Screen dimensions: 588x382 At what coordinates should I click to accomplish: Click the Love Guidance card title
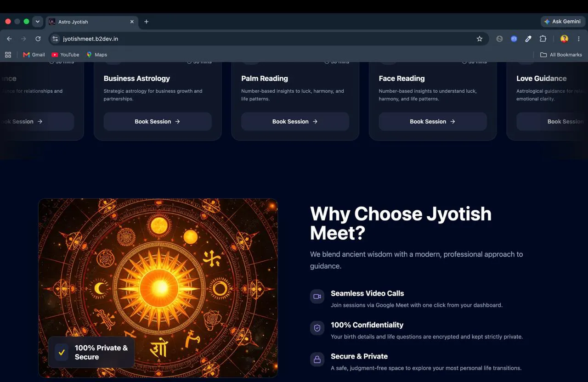coord(541,79)
